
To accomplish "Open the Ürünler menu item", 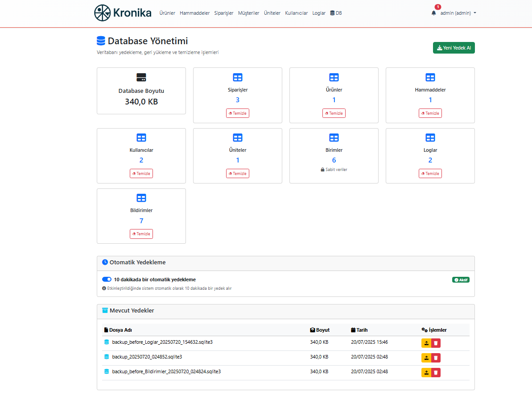I will (x=167, y=13).
